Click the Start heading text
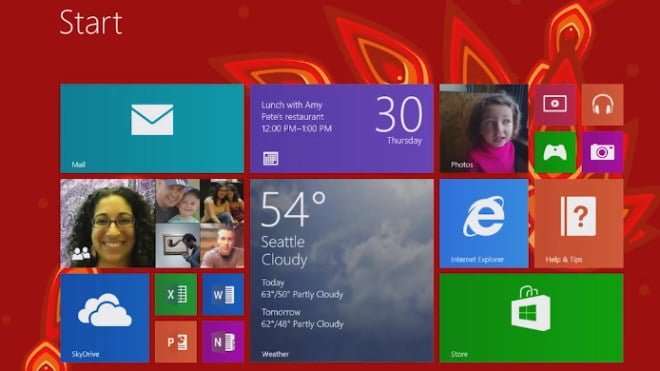 pyautogui.click(x=91, y=22)
